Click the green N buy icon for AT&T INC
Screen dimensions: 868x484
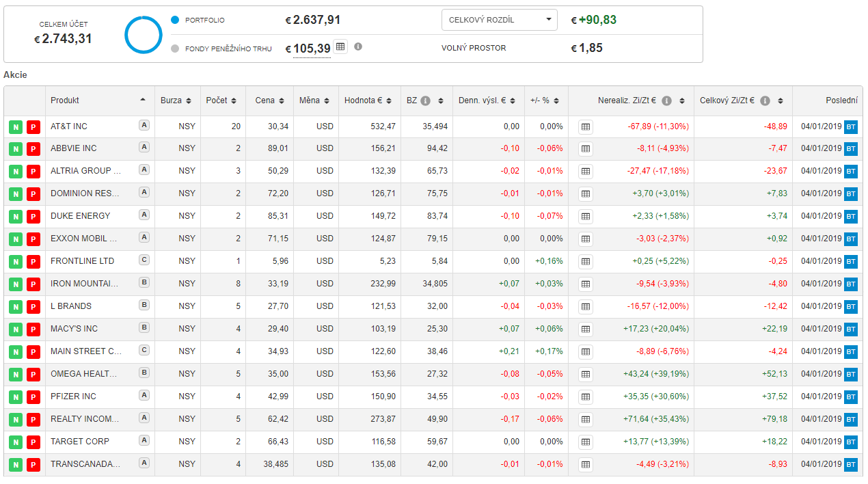16,127
